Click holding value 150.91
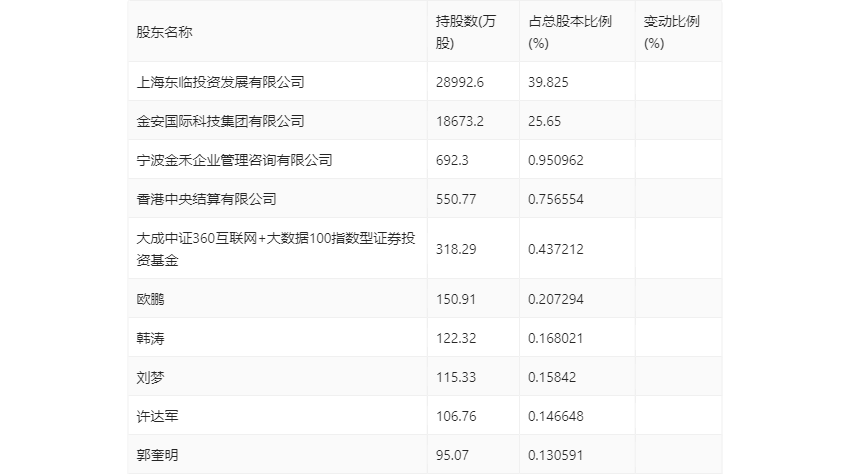Viewport: 850px width, 474px height. [456, 299]
